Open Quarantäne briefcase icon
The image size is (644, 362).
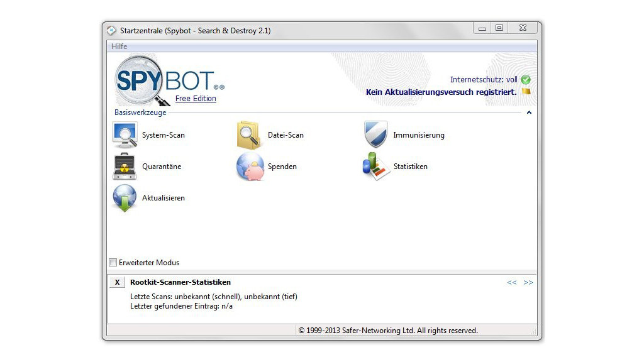coord(125,166)
